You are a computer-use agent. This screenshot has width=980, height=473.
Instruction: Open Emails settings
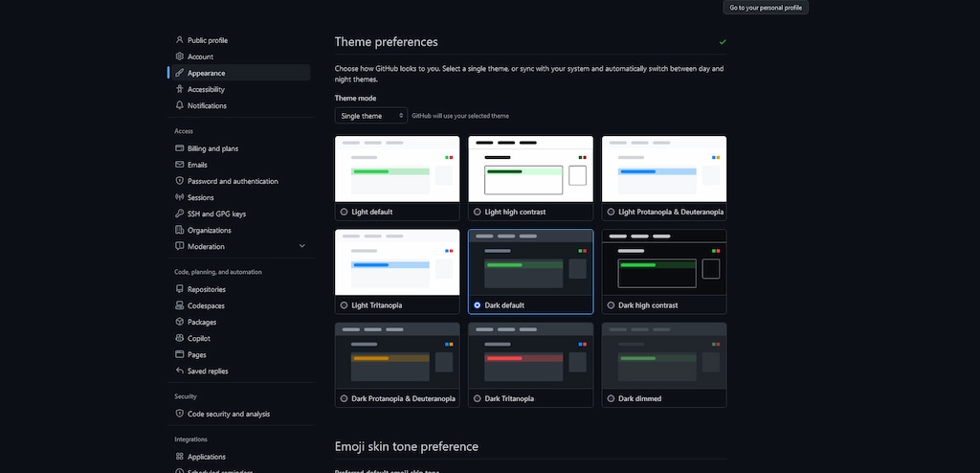(197, 165)
